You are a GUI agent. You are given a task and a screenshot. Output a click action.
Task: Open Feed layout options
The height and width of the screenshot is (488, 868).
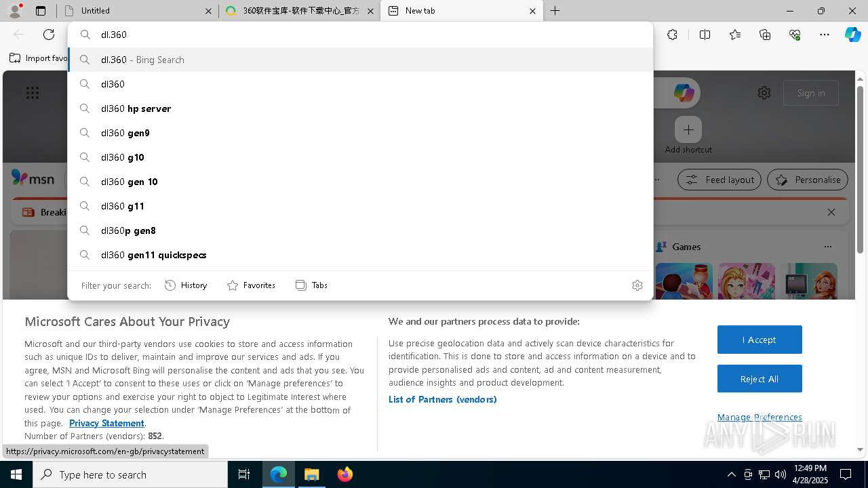719,180
